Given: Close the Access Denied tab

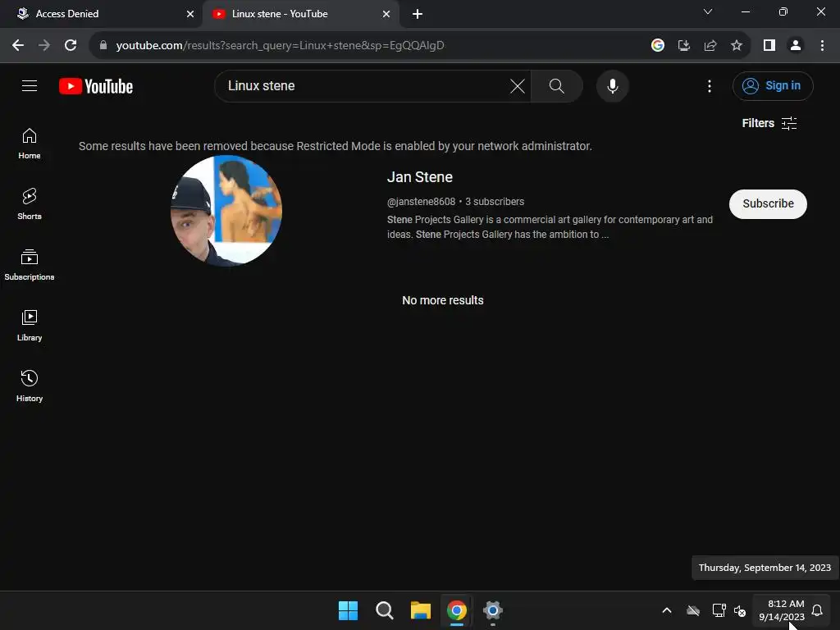Looking at the screenshot, I should 189,14.
